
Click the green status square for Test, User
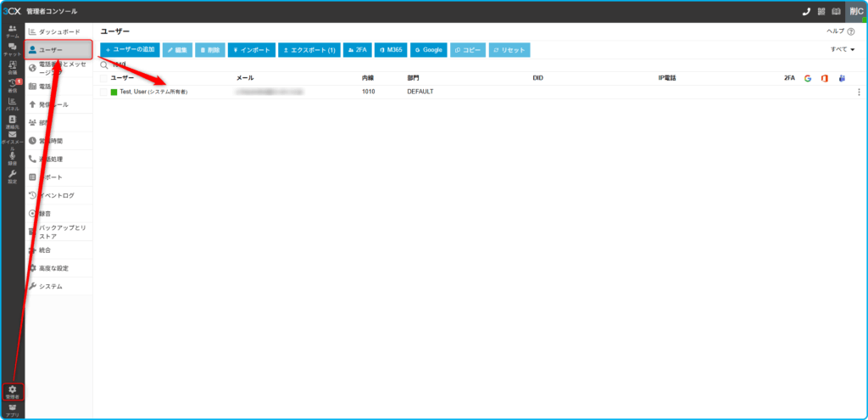pyautogui.click(x=114, y=92)
